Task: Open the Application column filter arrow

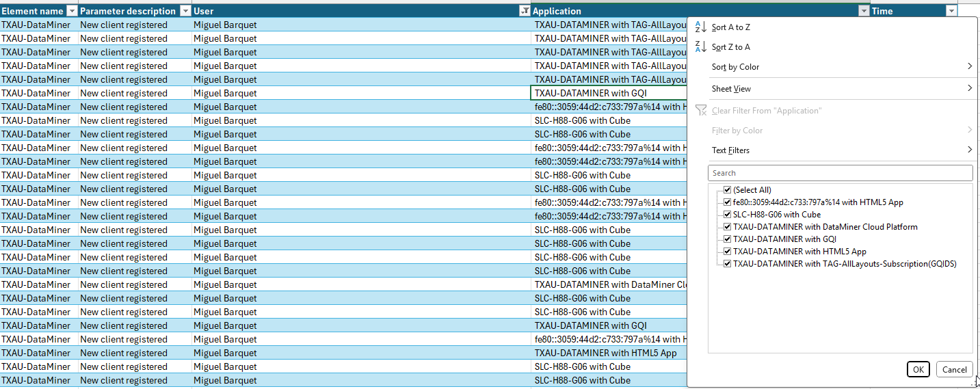Action: (x=864, y=11)
